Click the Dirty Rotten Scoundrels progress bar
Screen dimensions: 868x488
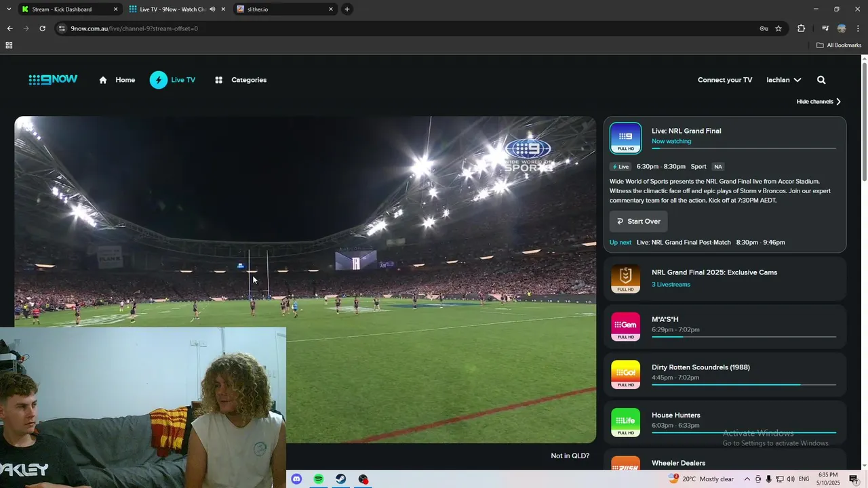tap(744, 385)
